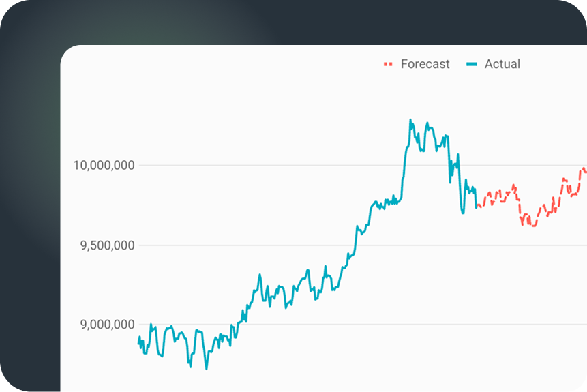Click the dark background outside the chart card
587x392 pixels.
tap(27, 205)
